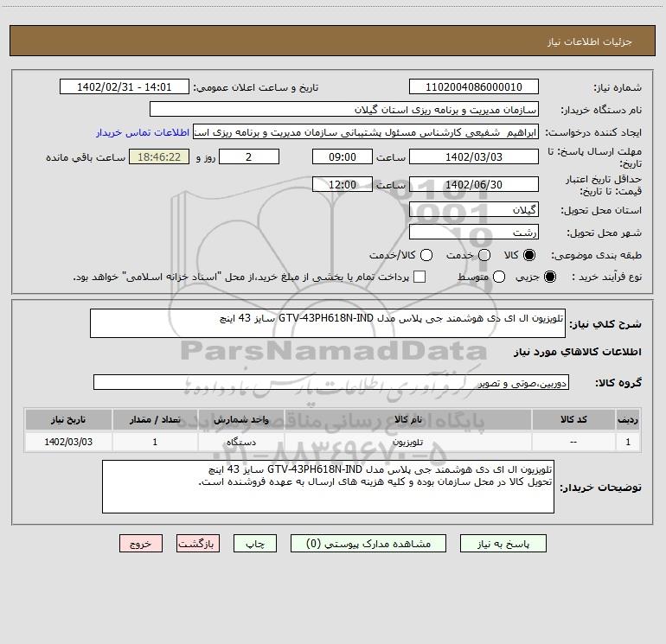Click the quantity cell under تعداد / مقدار
This screenshot has height=644, width=666.
coord(155,442)
